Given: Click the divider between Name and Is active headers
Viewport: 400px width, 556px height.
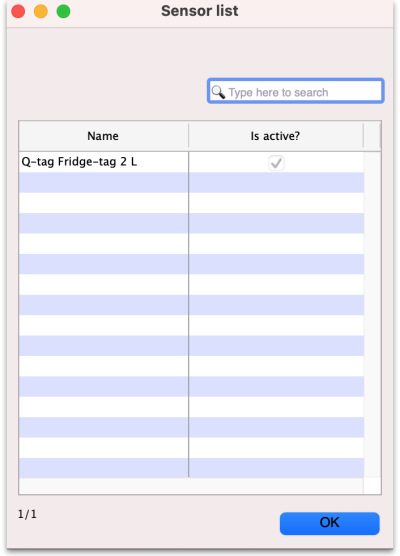Looking at the screenshot, I should coord(188,136).
